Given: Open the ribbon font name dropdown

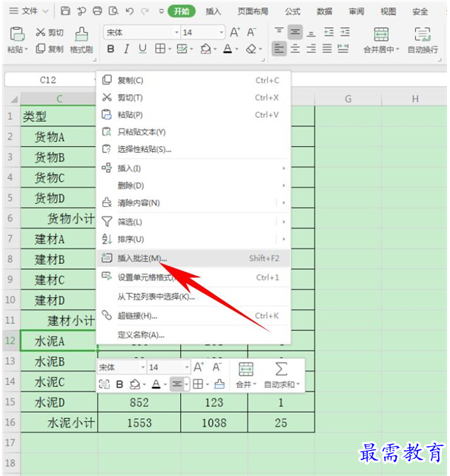Looking at the screenshot, I should coord(176,33).
